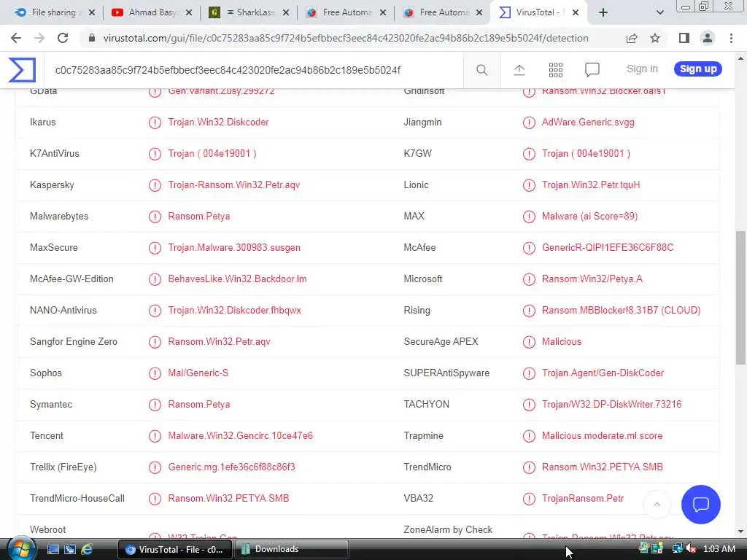Click the back-to-top arrow button

pos(657,505)
